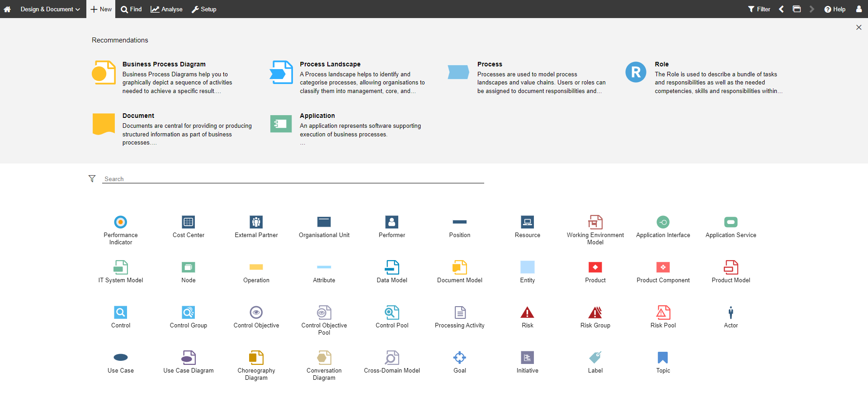Select the Control Objective Pool icon
Screen dimensions: 868x415
(324, 312)
